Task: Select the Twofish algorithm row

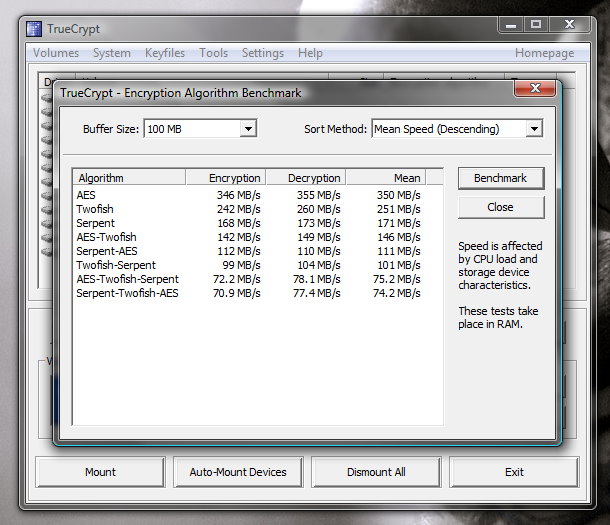Action: click(x=258, y=209)
